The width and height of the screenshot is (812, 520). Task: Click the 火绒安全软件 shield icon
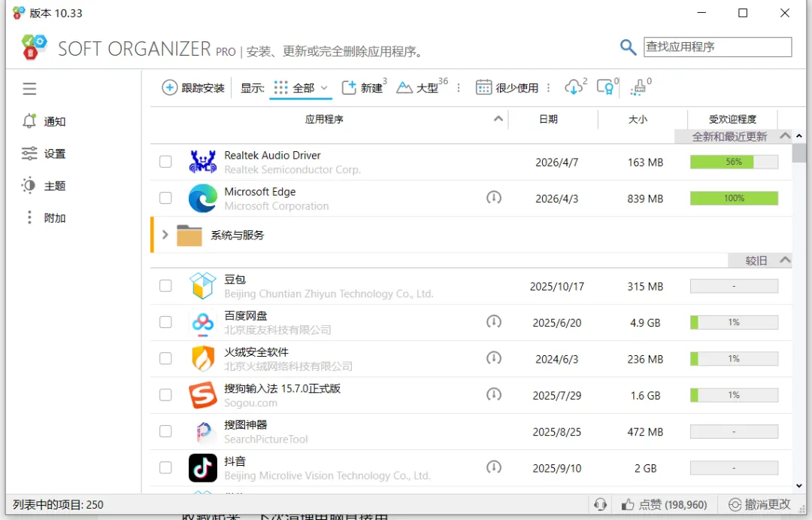[202, 359]
